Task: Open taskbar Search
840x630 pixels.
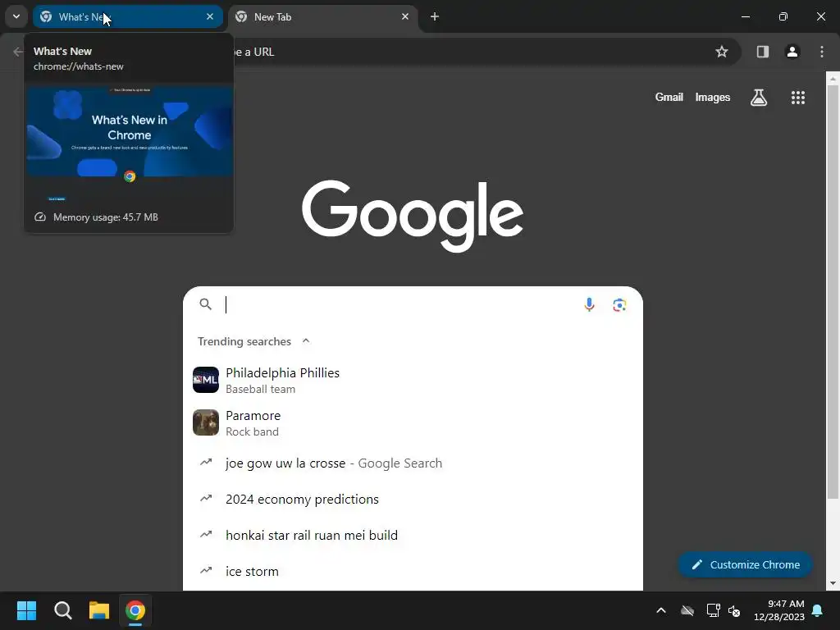Action: click(62, 610)
